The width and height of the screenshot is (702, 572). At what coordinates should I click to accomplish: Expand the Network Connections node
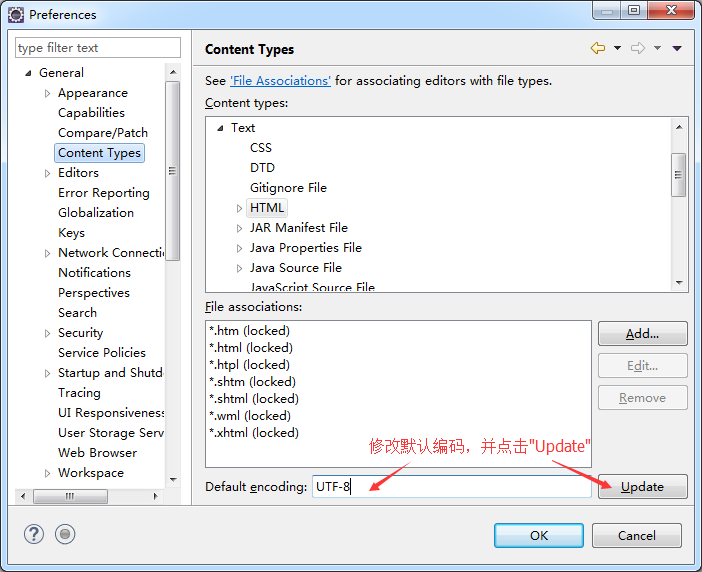point(47,253)
